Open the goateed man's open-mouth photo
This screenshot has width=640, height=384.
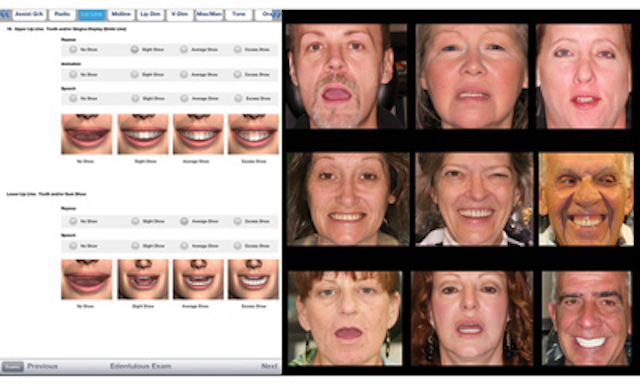click(x=347, y=76)
